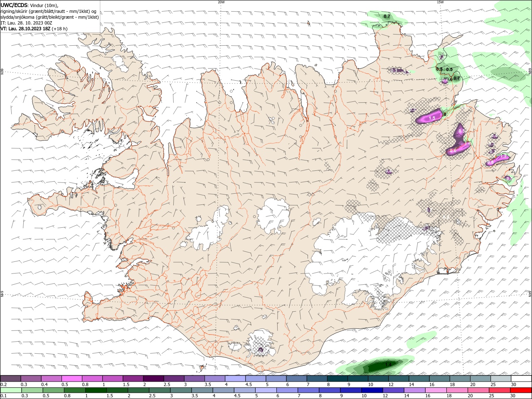Click the '0.2' label in the upper legend row
This screenshot has width=532, height=399.
(4, 384)
